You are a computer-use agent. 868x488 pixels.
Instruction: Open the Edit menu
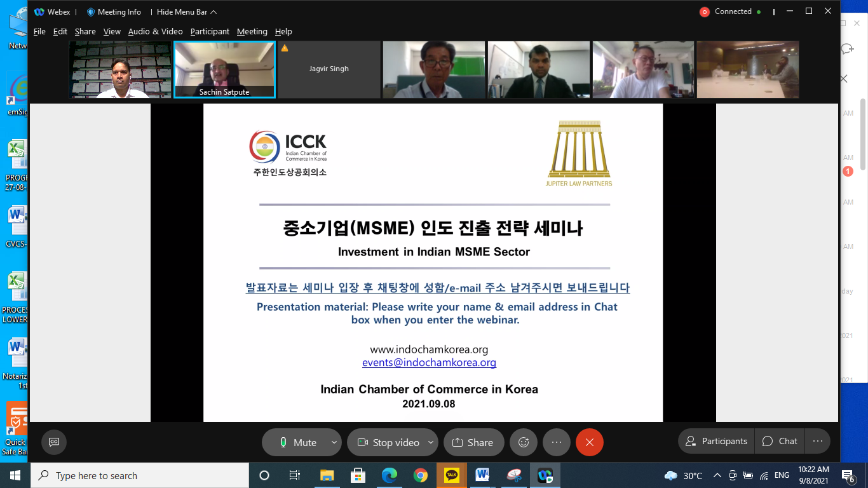click(60, 31)
